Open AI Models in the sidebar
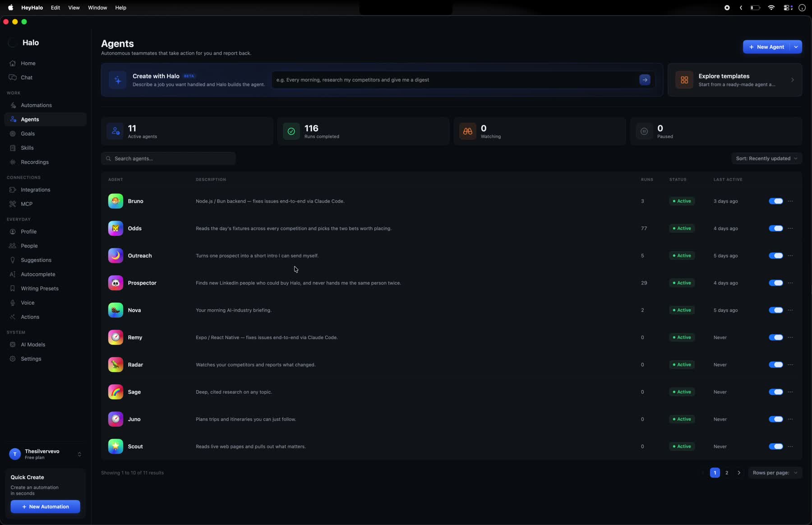 click(45, 345)
